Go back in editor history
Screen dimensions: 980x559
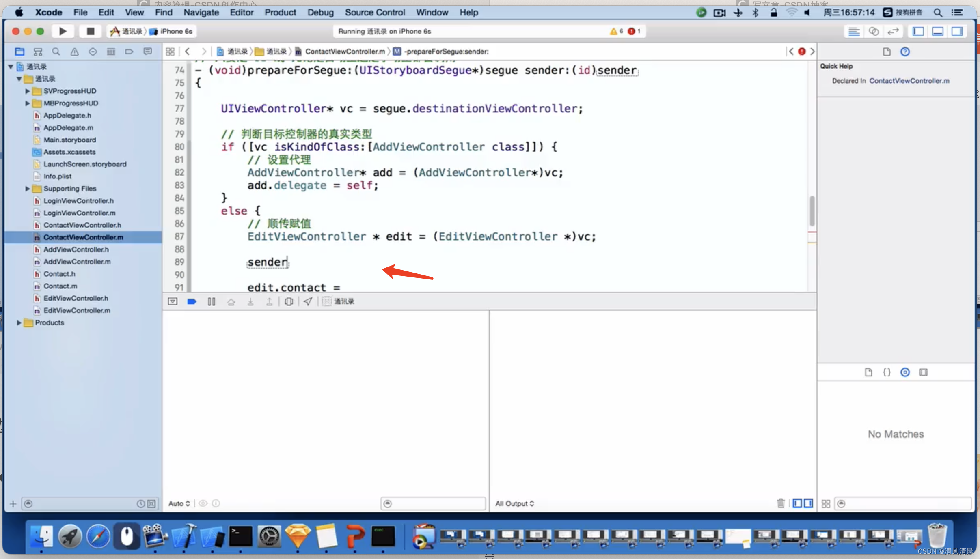187,52
